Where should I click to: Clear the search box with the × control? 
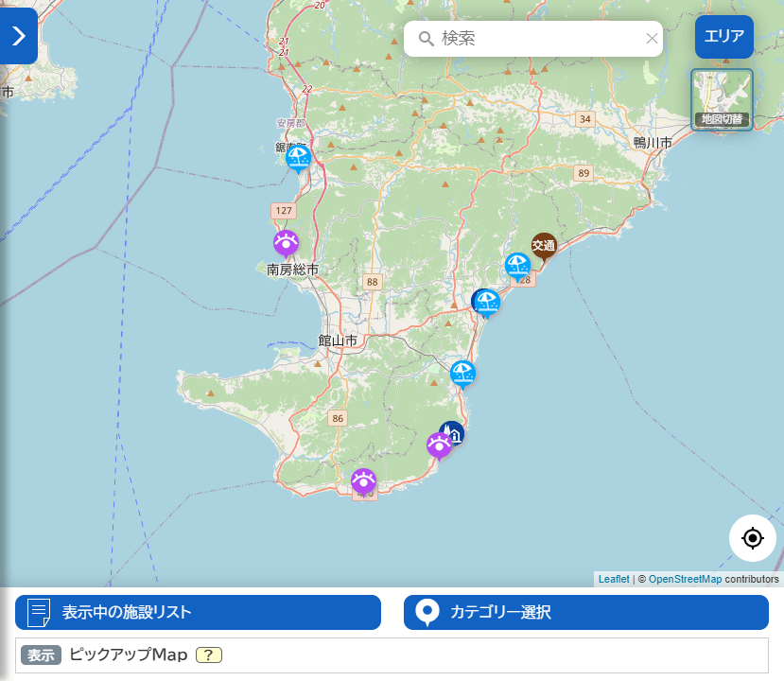[652, 38]
